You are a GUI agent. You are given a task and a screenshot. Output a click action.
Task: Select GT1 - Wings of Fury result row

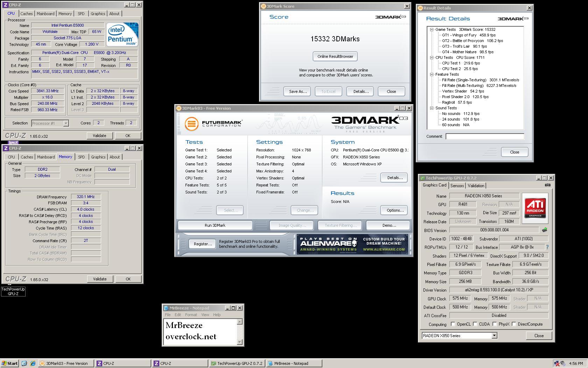469,35
